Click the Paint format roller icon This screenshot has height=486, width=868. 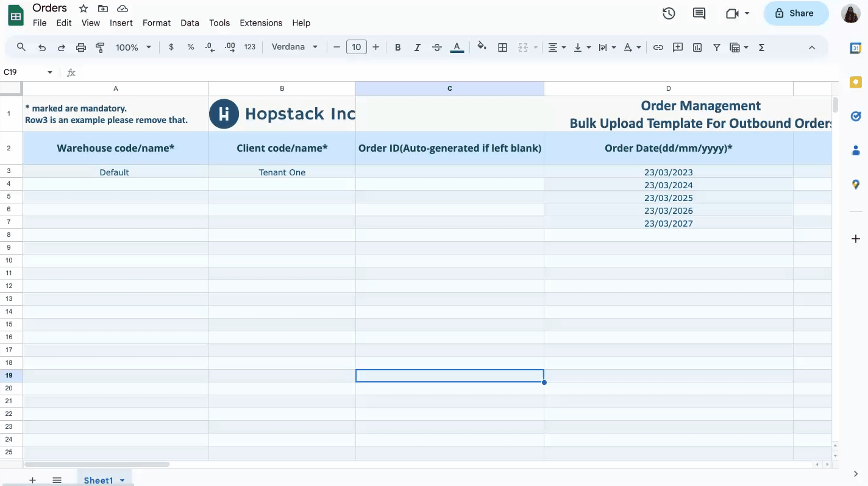coord(101,48)
